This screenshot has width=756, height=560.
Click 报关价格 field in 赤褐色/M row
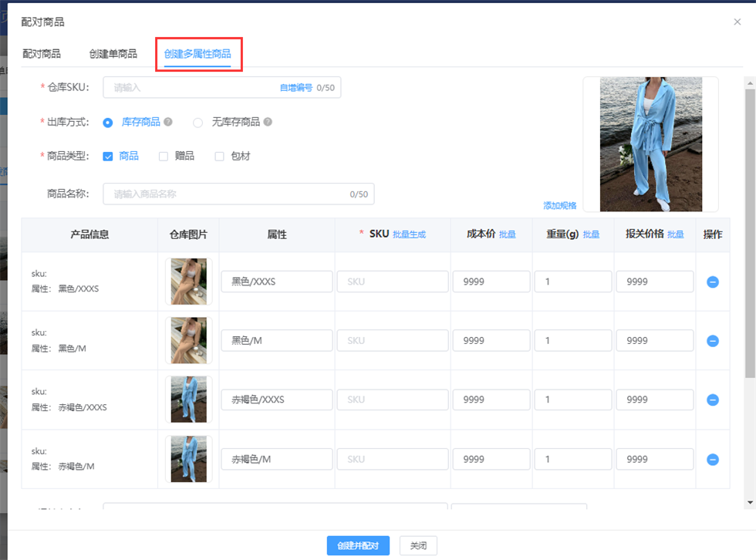(655, 459)
